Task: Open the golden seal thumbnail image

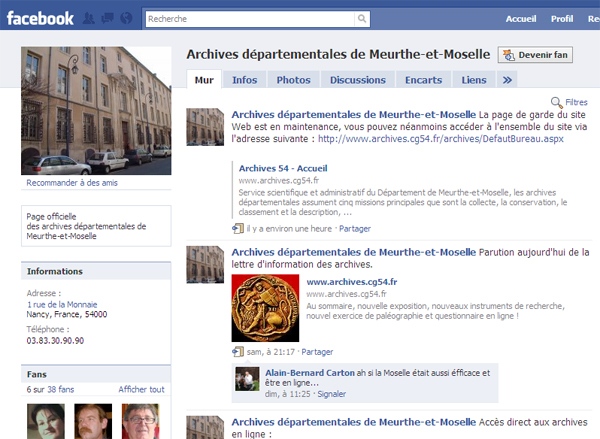Action: coord(265,308)
